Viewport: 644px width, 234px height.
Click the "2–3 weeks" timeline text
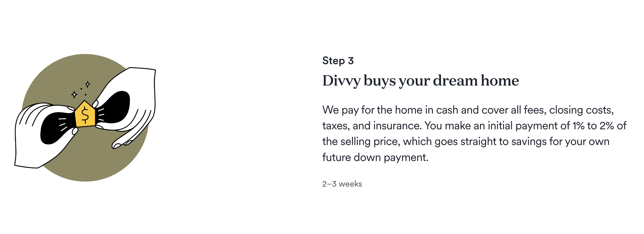coord(342,184)
